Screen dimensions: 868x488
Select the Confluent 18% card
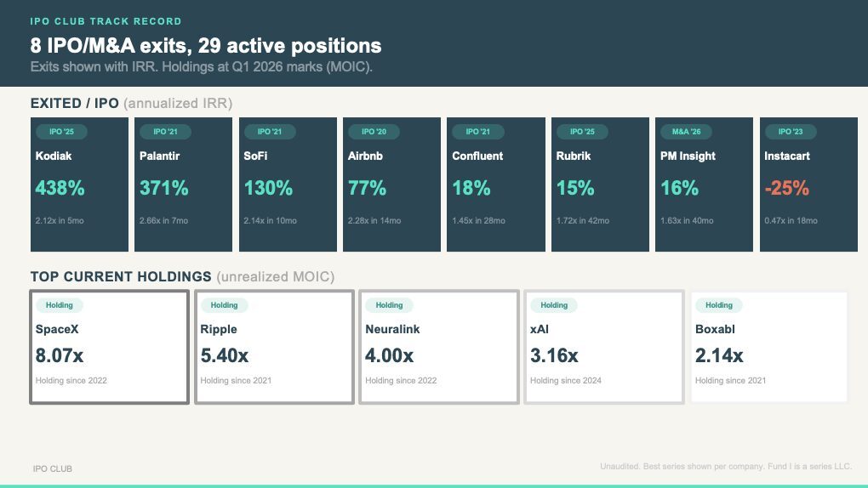pos(496,184)
